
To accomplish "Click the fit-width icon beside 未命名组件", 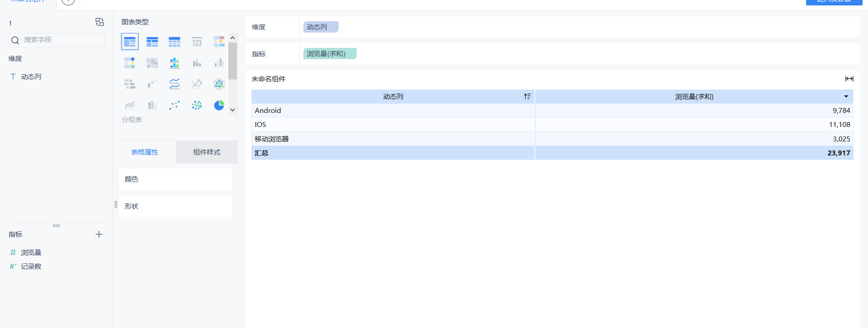I will pyautogui.click(x=849, y=79).
